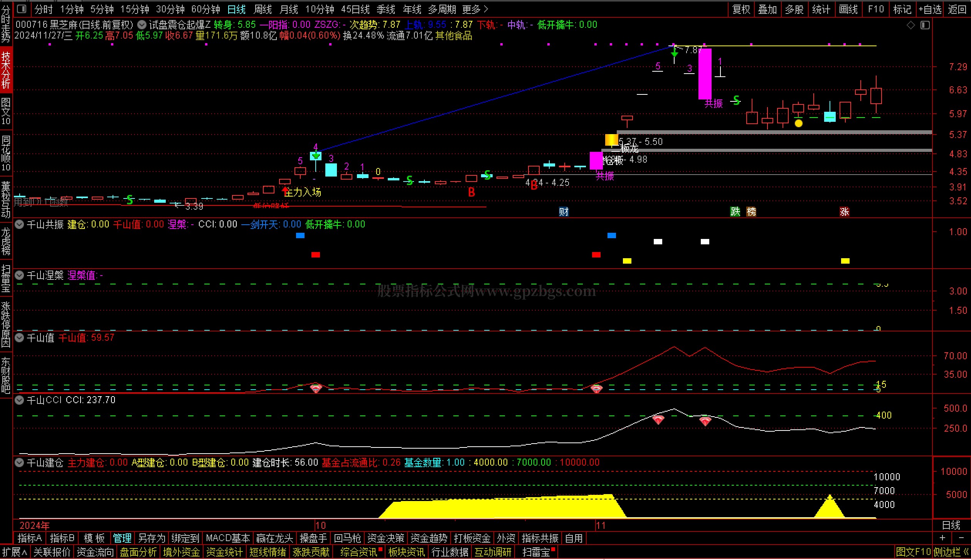971x560 pixels.
Task: Click the 财 marker icon on chart
Action: (564, 212)
